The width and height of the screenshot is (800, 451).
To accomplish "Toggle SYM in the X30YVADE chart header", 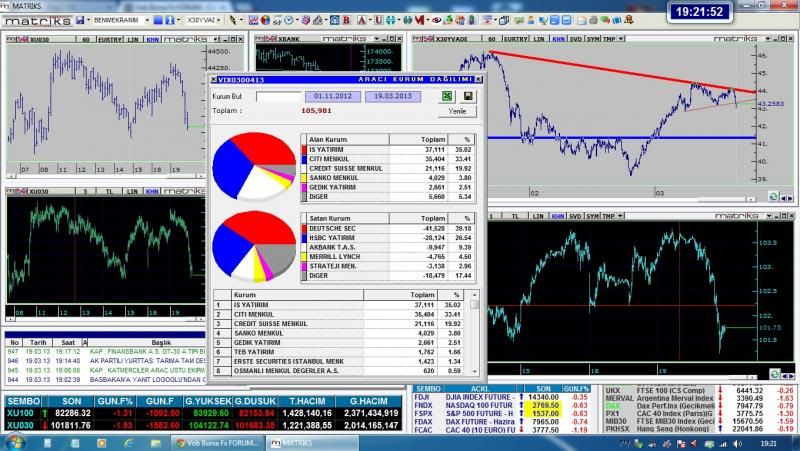I will [592, 39].
